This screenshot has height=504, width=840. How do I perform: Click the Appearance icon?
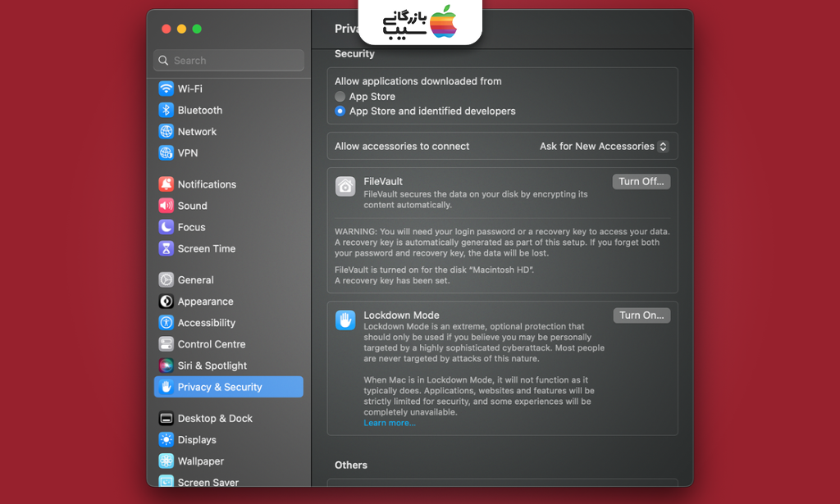(x=166, y=302)
